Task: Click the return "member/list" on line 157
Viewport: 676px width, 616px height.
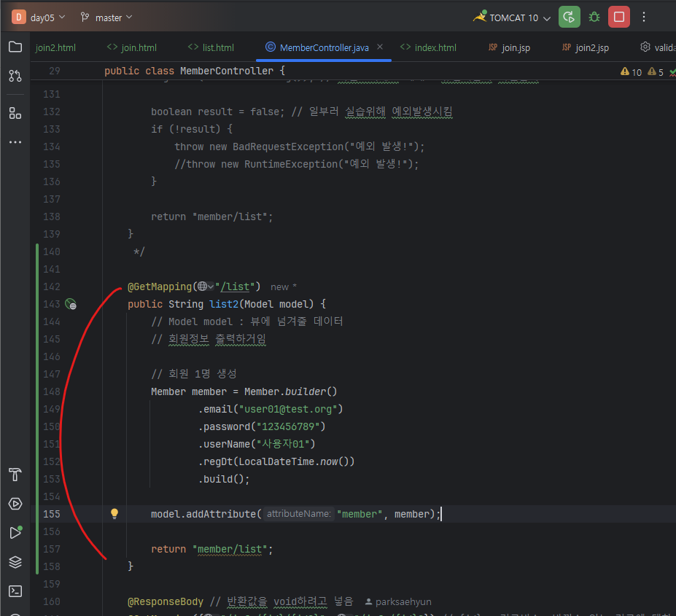Action: 211,549
